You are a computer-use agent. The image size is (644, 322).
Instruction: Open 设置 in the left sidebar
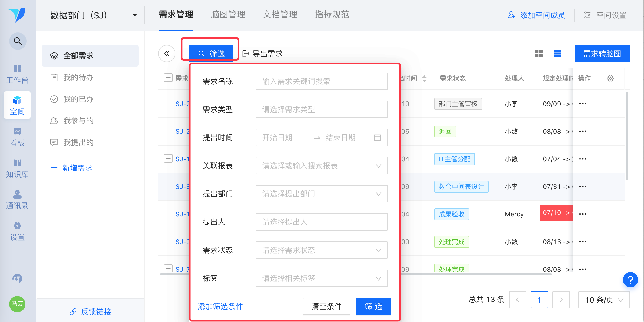point(17,231)
